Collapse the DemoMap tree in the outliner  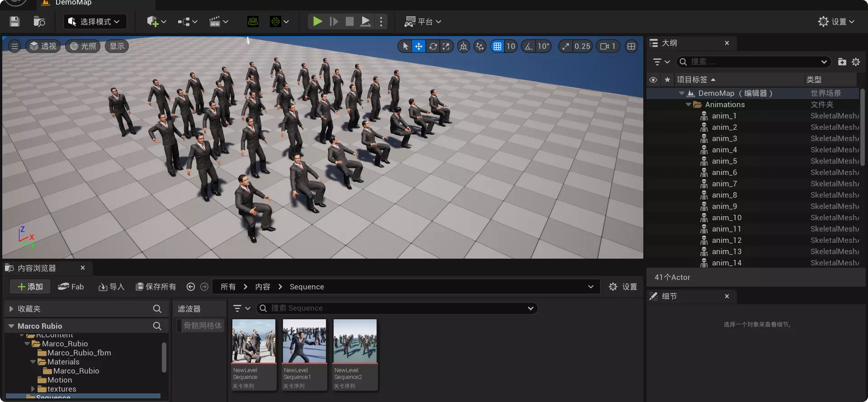point(681,93)
